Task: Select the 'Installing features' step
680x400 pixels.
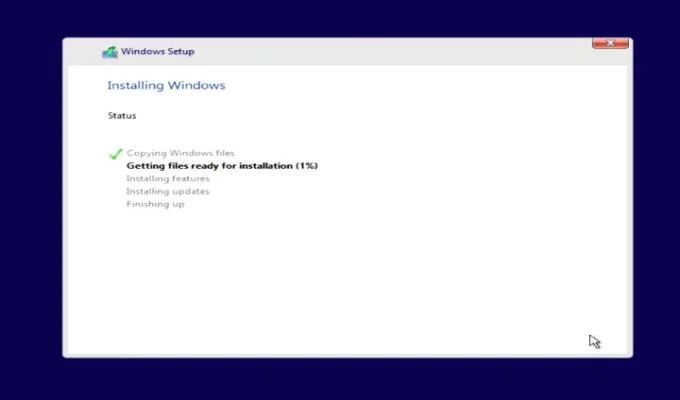Action: (x=168, y=178)
